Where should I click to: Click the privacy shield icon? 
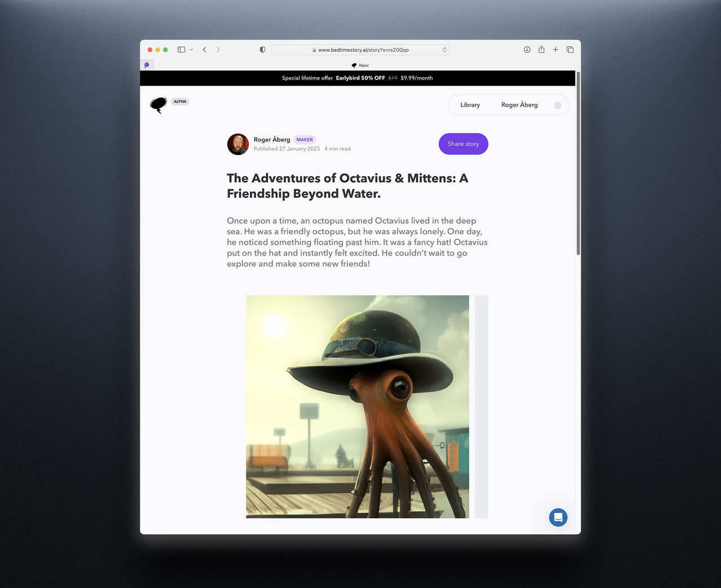click(x=262, y=50)
